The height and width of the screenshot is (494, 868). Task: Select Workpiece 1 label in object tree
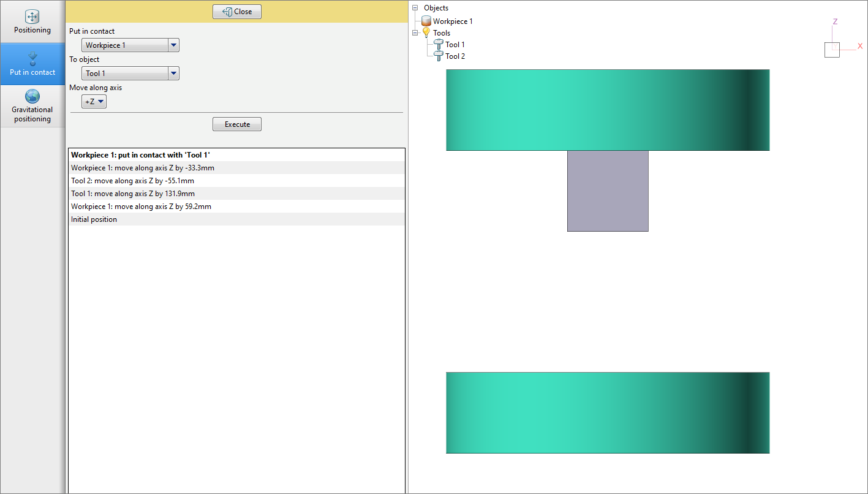453,21
